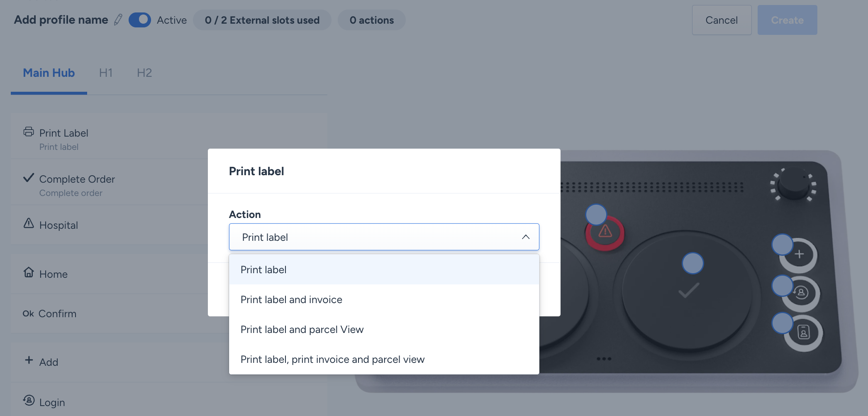Click the red warning button on device
The height and width of the screenshot is (416, 868).
tap(605, 232)
